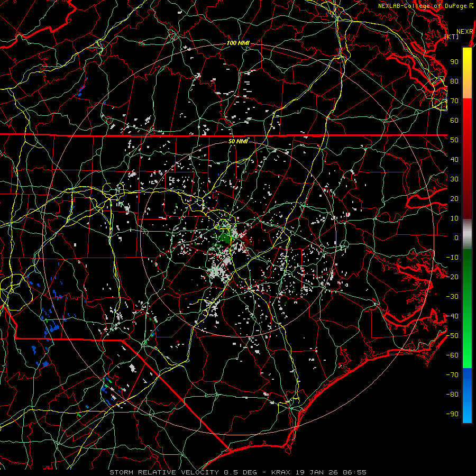Viewport: 476px width, 476px height.
Task: Click the positive 50 knot scale label
Action: click(x=454, y=140)
